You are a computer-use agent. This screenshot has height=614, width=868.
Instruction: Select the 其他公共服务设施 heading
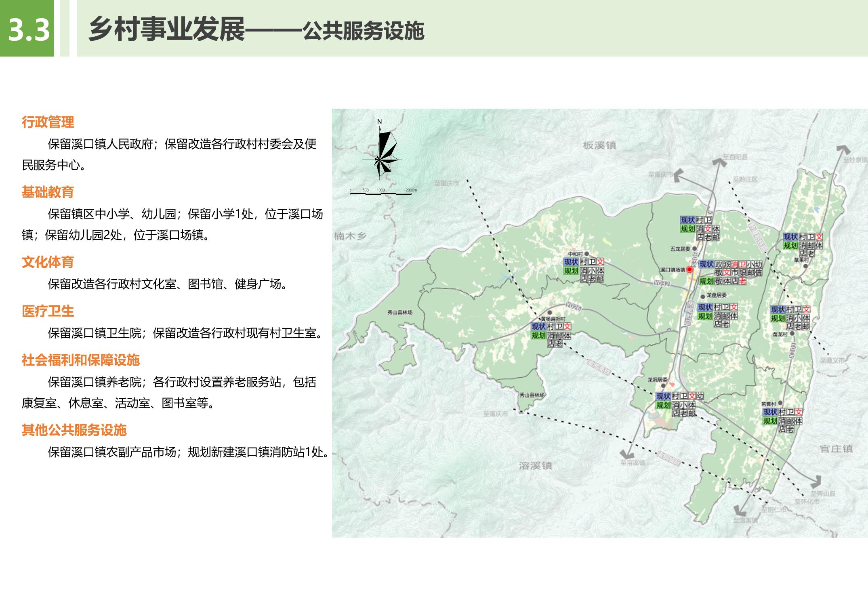[x=74, y=430]
